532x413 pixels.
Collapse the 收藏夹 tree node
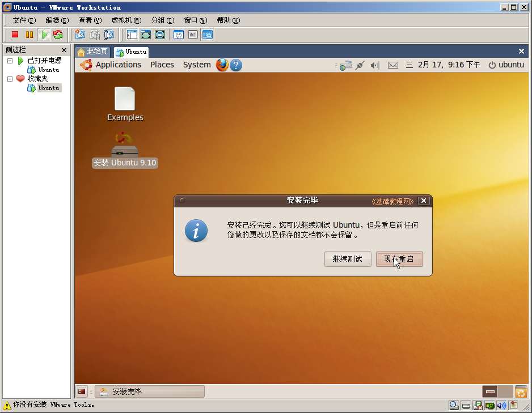[x=10, y=79]
